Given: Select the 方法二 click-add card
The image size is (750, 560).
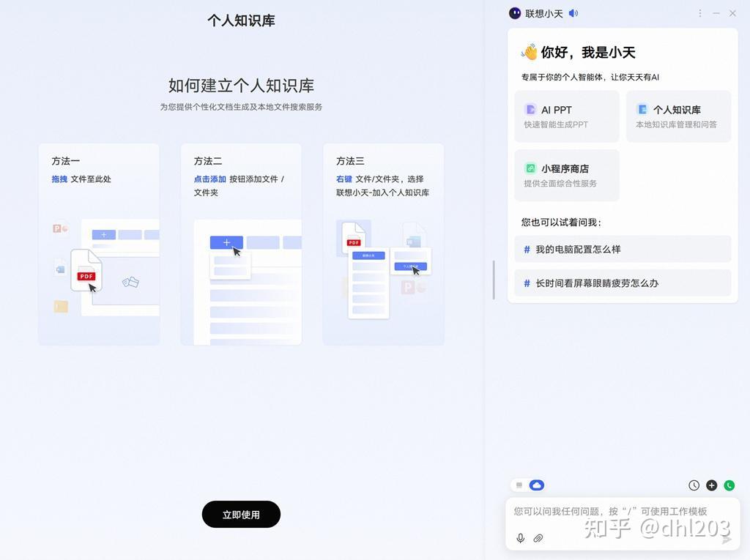Looking at the screenshot, I should [x=241, y=244].
